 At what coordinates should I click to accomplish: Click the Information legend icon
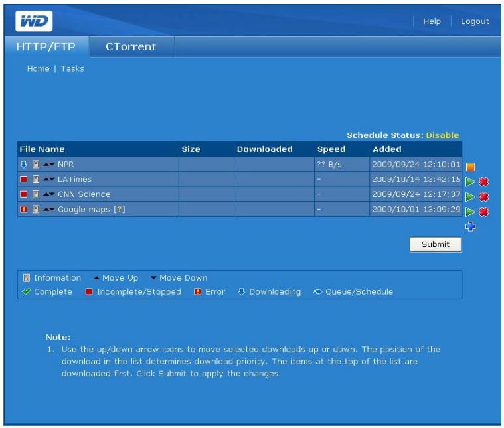tap(27, 278)
